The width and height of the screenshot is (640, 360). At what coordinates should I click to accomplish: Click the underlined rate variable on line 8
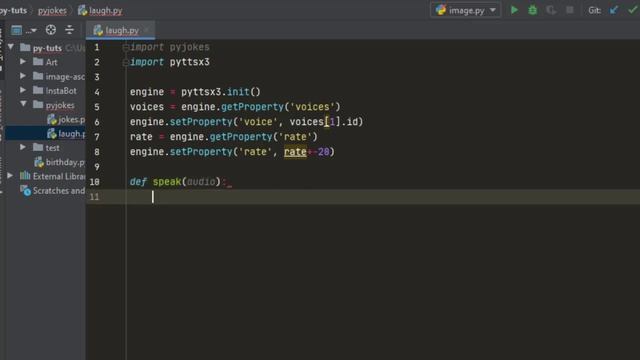pyautogui.click(x=295, y=152)
